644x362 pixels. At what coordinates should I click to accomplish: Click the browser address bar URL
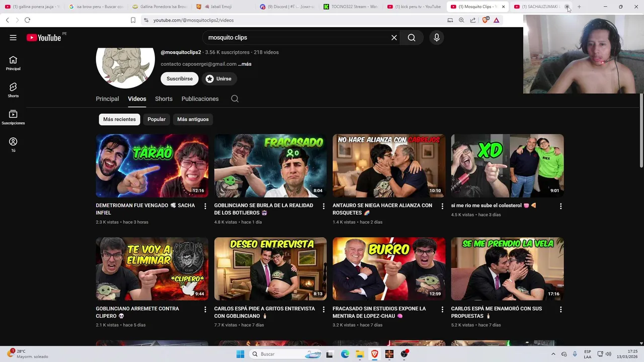coord(194,20)
